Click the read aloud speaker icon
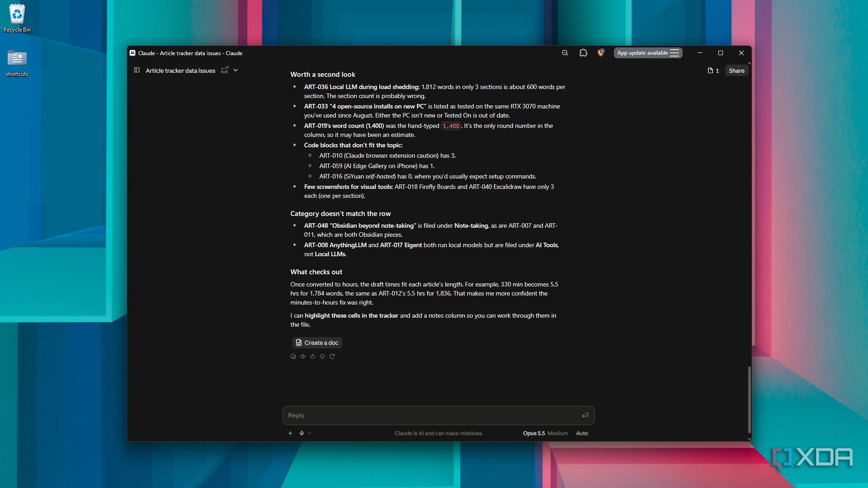 pos(303,357)
